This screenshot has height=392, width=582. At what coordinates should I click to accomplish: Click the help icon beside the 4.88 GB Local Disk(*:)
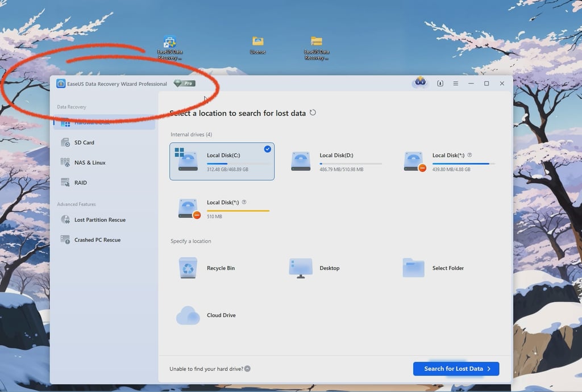[x=469, y=155]
